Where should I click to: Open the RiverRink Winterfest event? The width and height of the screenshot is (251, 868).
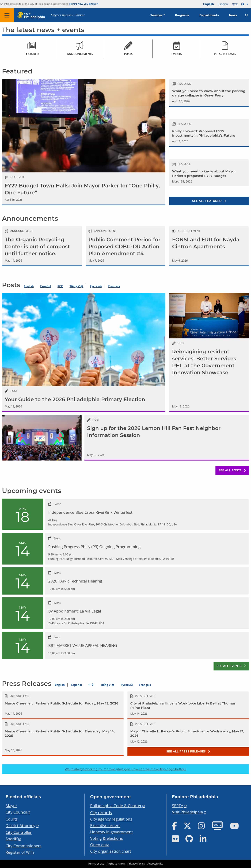tap(90, 512)
